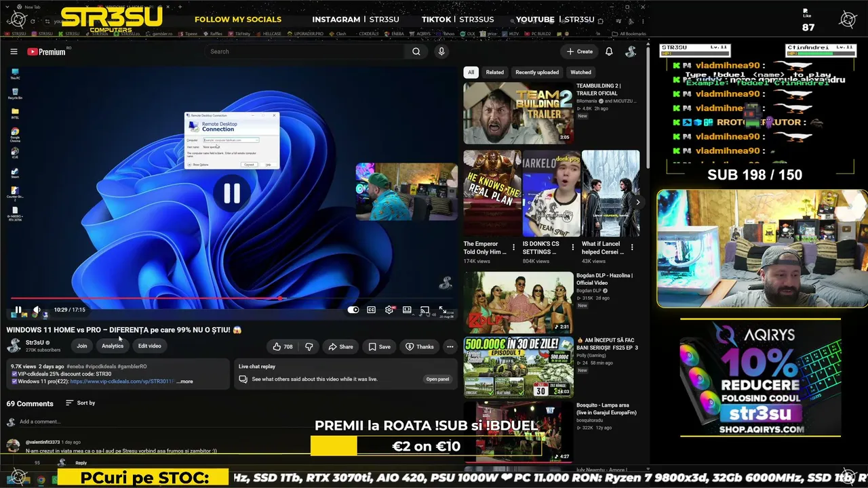Open the Emperor Told Only Him short
Viewport: 868px width, 488px height.
coord(492,194)
